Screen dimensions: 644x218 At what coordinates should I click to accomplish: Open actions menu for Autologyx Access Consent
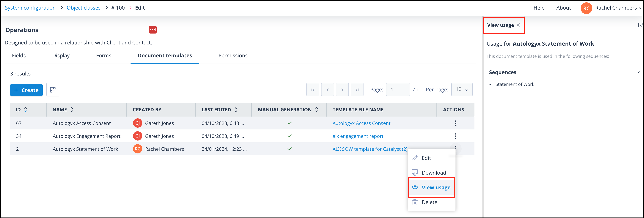tap(456, 123)
